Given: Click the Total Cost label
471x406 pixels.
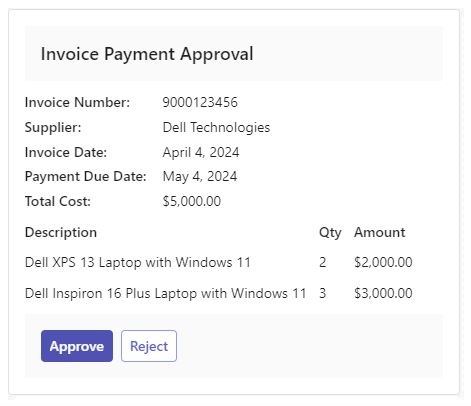Looking at the screenshot, I should (x=58, y=201).
